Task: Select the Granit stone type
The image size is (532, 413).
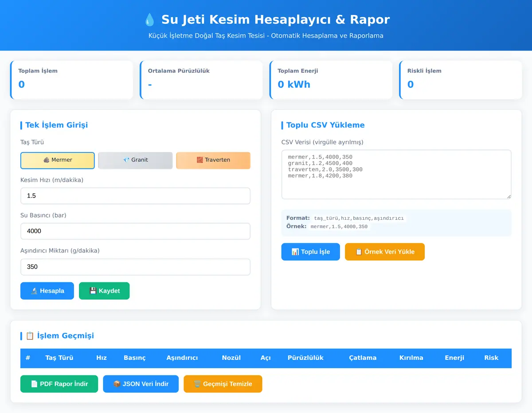Action: [135, 160]
